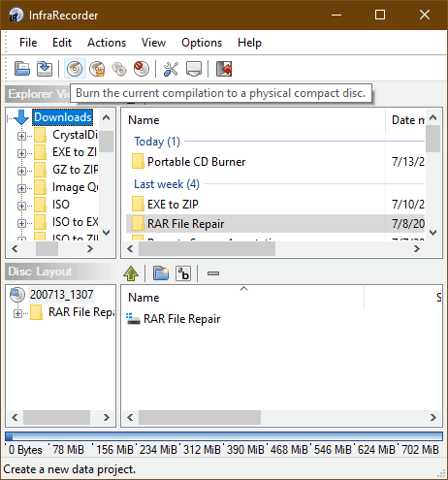Click the rename item icon
This screenshot has height=480, width=448.
183,273
